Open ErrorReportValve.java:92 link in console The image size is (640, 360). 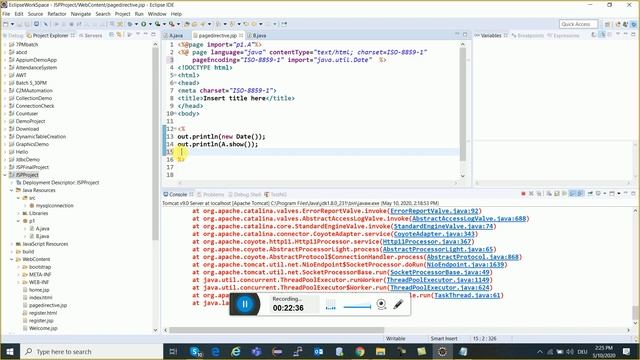pyautogui.click(x=434, y=211)
